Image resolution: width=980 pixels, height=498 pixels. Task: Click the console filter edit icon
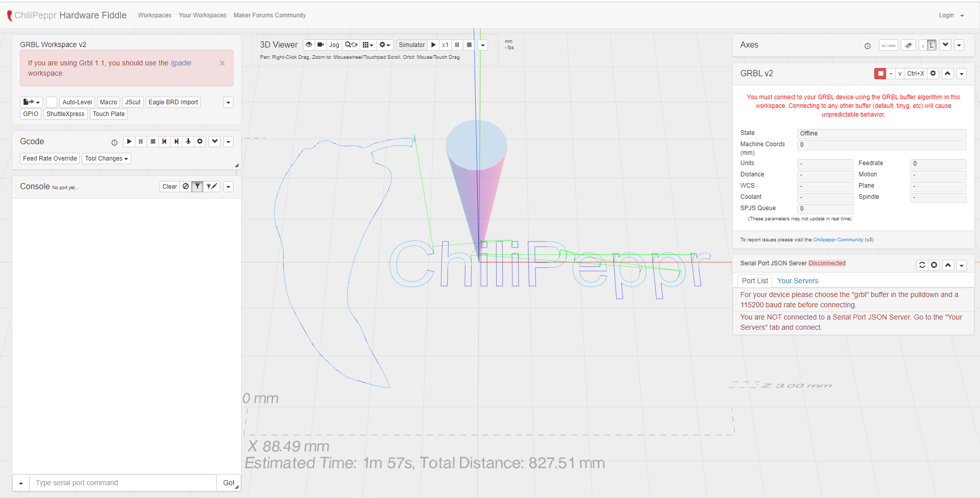coord(212,187)
